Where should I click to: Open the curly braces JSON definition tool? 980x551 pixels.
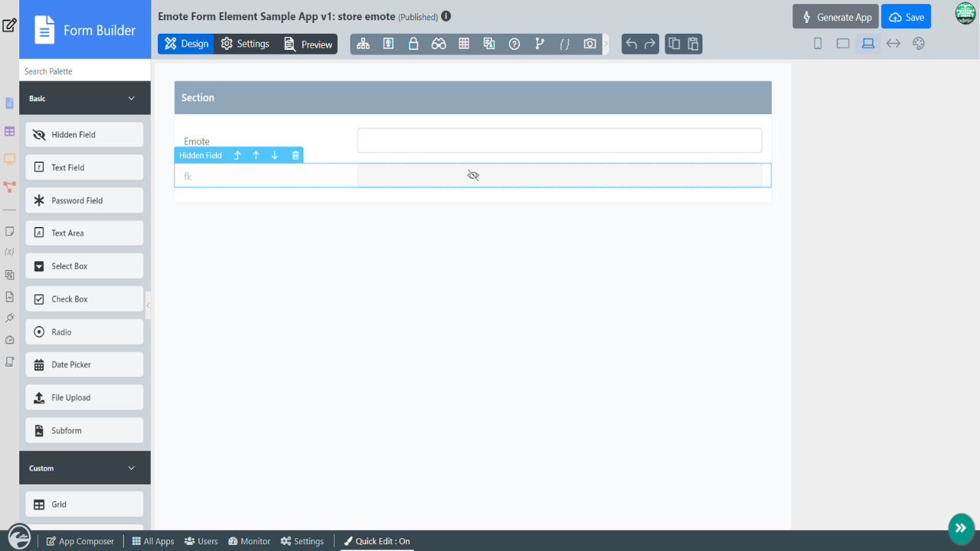[x=564, y=44]
